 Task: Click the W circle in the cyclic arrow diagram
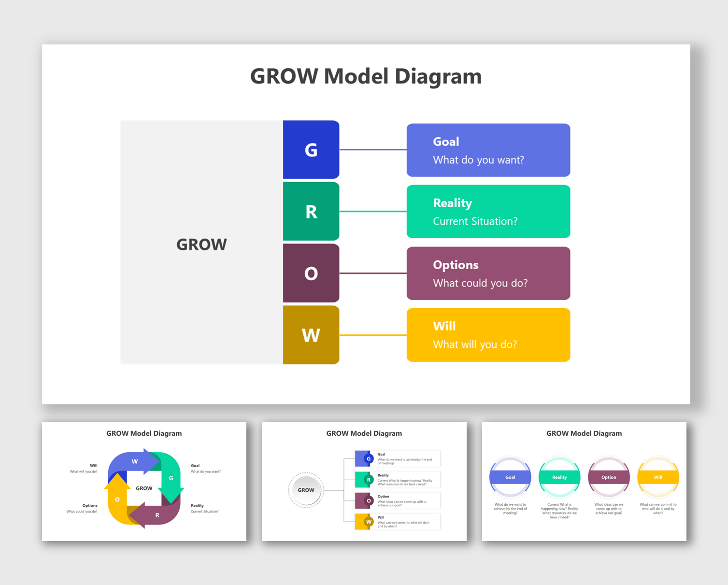(x=135, y=461)
